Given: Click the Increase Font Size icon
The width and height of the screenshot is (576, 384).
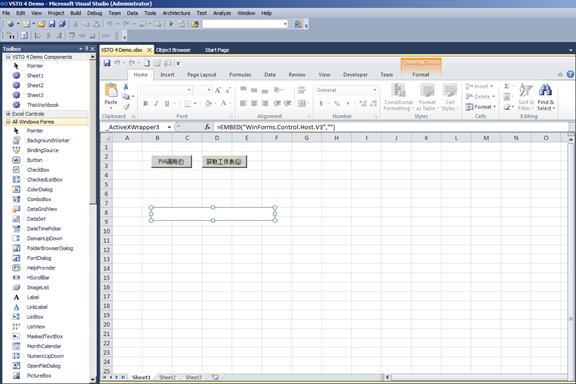Looking at the screenshot, I should coord(218,90).
